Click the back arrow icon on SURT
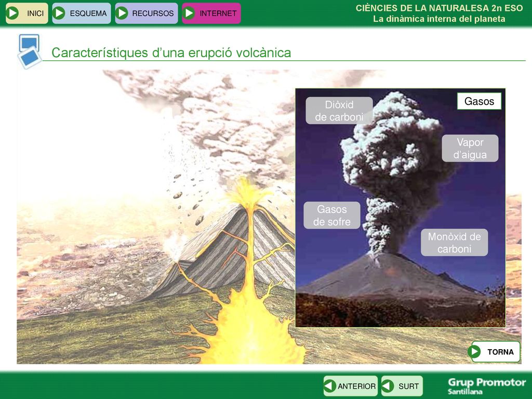532x399 pixels. 388,386
